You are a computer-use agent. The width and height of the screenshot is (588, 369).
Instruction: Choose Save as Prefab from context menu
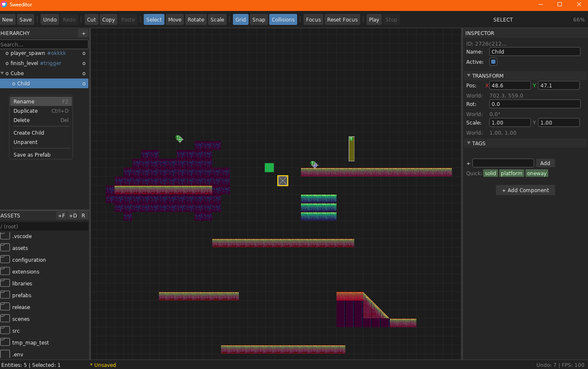point(41,155)
